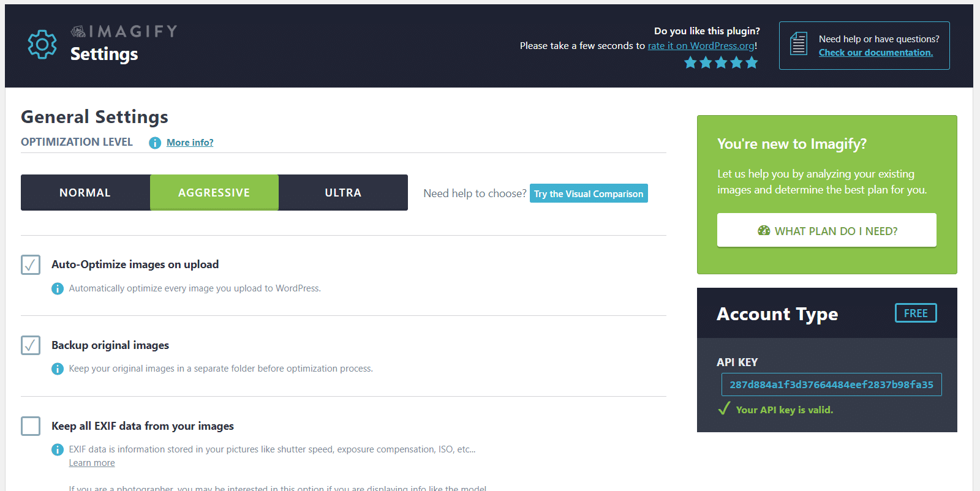The height and width of the screenshot is (491, 980).
Task: Click the green API key valid checkmark
Action: click(x=724, y=409)
